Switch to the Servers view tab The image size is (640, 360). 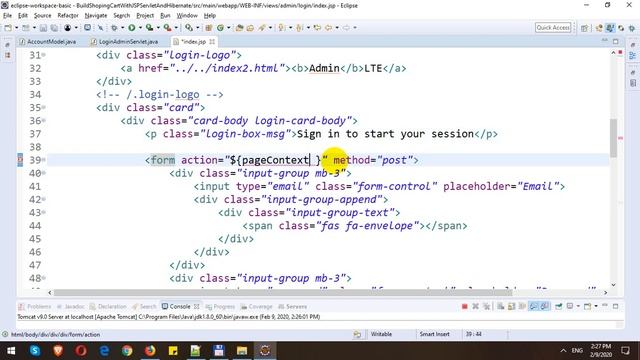[x=292, y=306]
